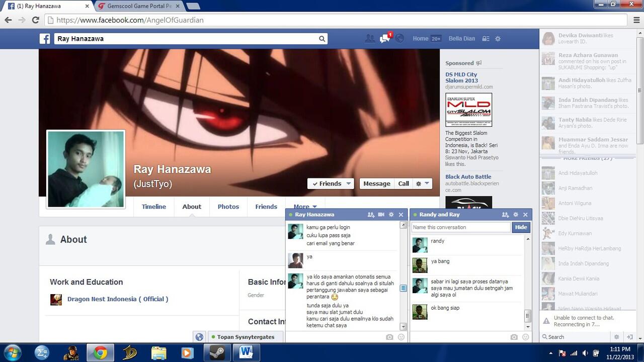
Task: Open Windows Start menu
Action: 12,352
